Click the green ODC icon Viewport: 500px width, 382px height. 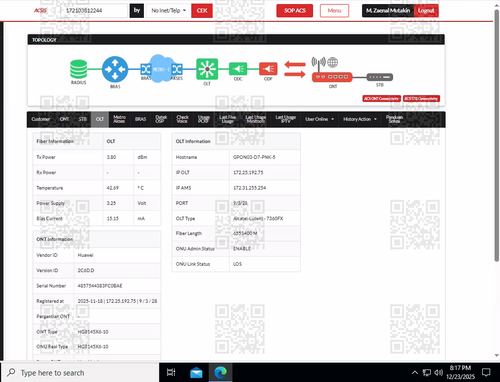[238, 69]
